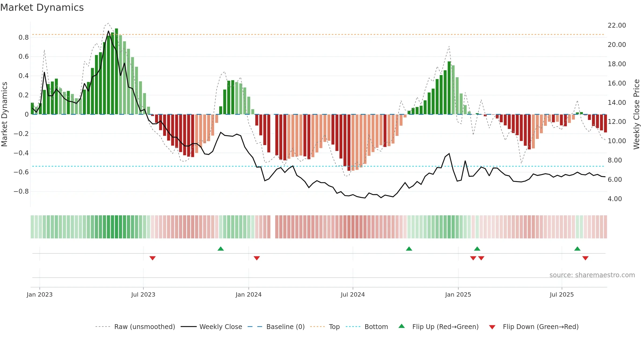Viewport: 644px width, 362px height.
Task: Click the tallest dark green bar near 0.9
Action: [116, 71]
